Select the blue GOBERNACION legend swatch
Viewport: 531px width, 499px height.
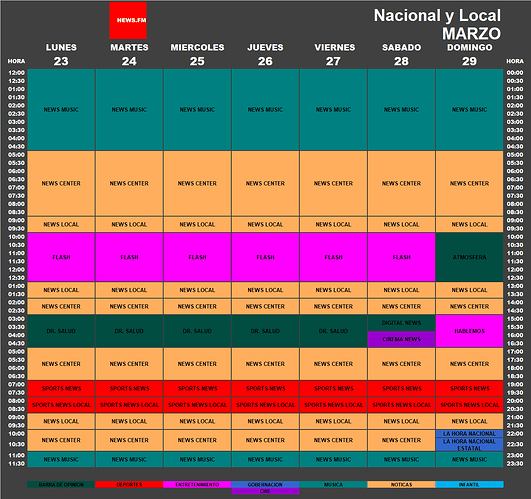pyautogui.click(x=265, y=484)
